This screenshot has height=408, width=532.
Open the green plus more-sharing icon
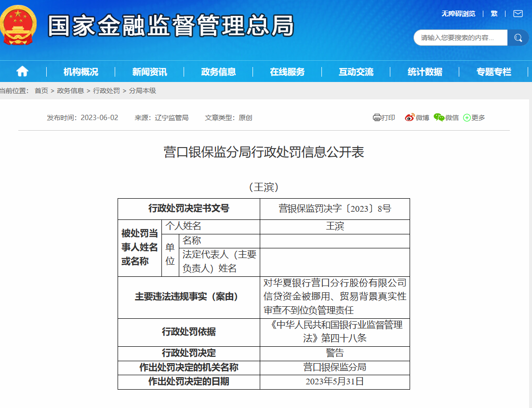click(x=466, y=118)
